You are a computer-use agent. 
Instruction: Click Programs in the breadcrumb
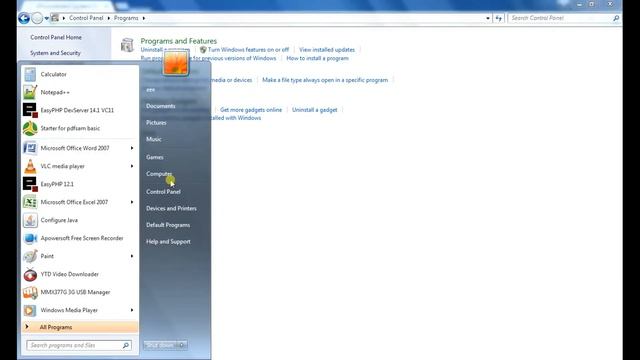[x=126, y=18]
